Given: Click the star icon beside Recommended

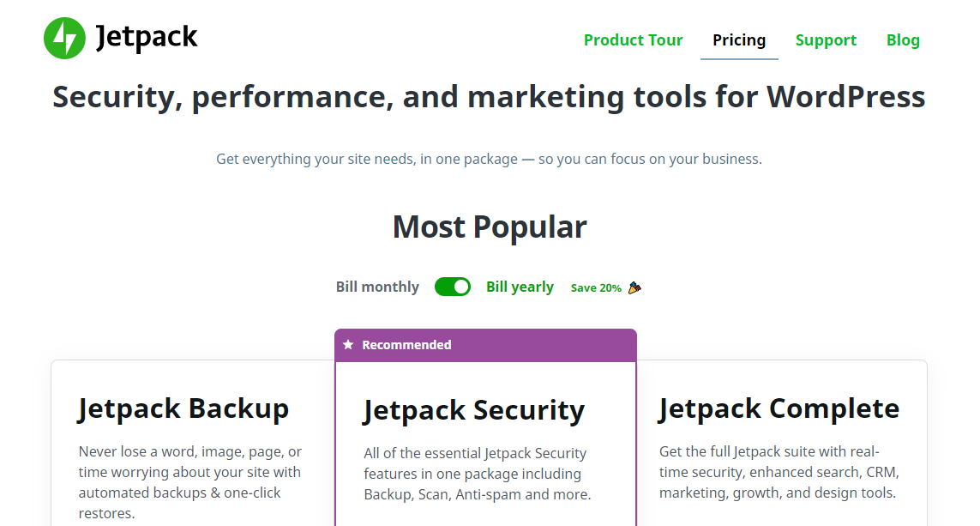Looking at the screenshot, I should [x=348, y=345].
